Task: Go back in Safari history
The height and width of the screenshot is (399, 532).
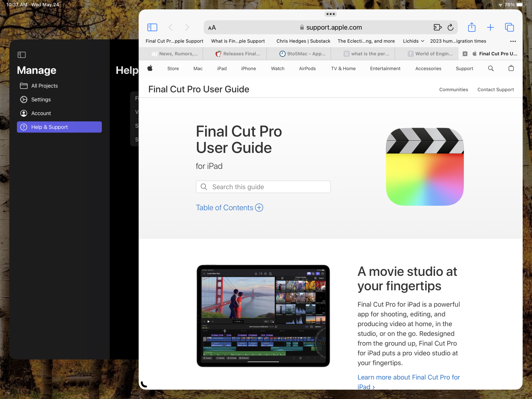Action: [x=171, y=27]
